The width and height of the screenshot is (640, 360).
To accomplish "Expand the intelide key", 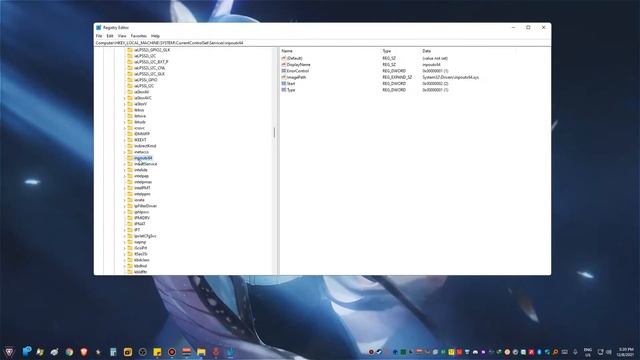I will (x=124, y=170).
